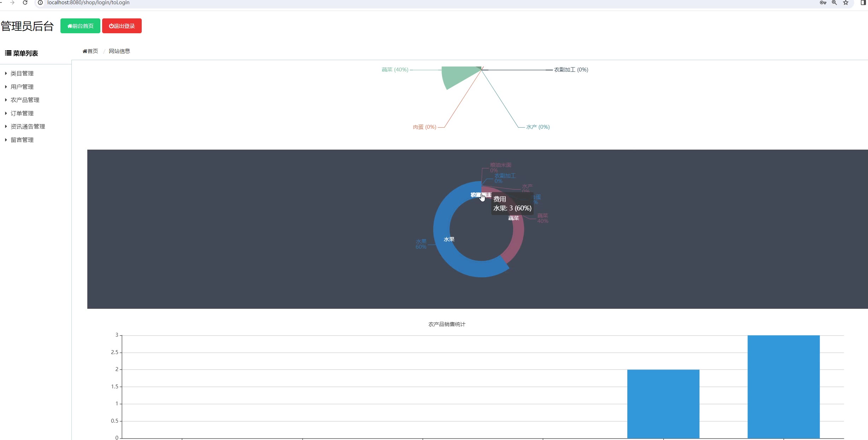Reload the page using browser refresh icon
The width and height of the screenshot is (868, 440).
point(25,2)
